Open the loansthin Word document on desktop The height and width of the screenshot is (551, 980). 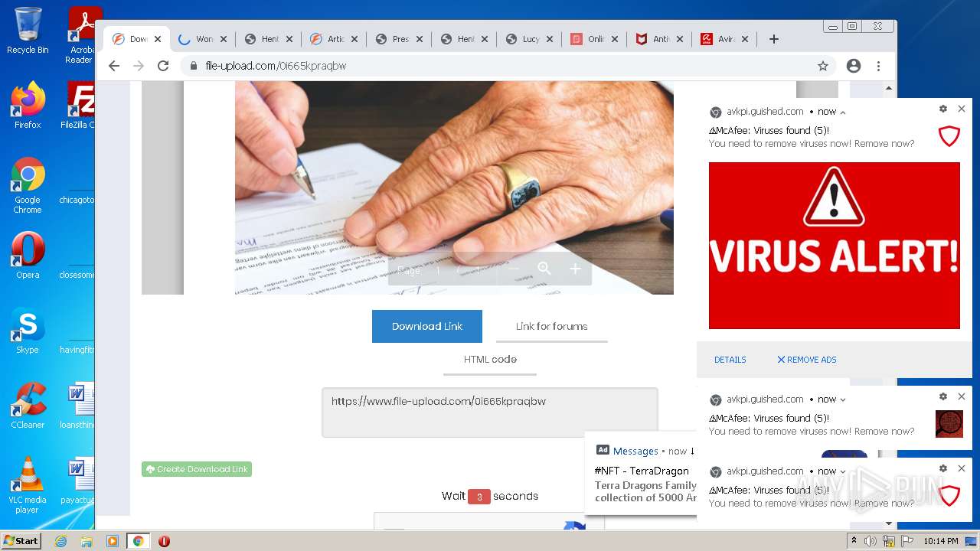click(79, 406)
